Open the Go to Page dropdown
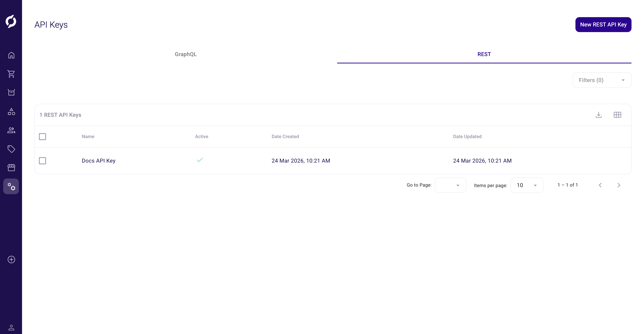The height and width of the screenshot is (334, 644). [450, 185]
